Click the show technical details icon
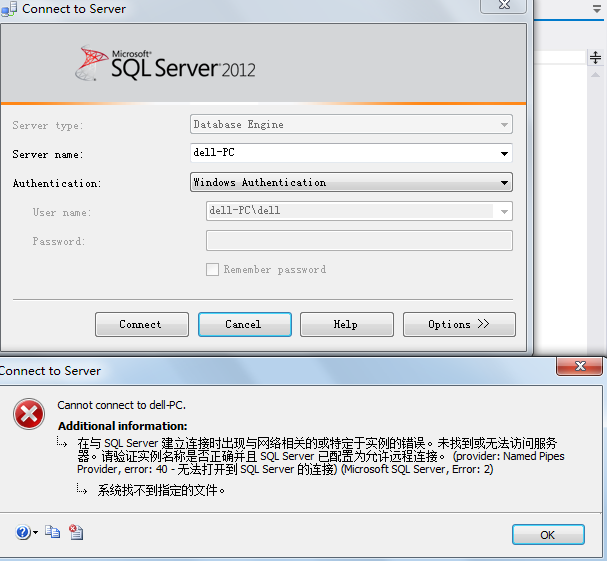607x561 pixels. tap(76, 532)
